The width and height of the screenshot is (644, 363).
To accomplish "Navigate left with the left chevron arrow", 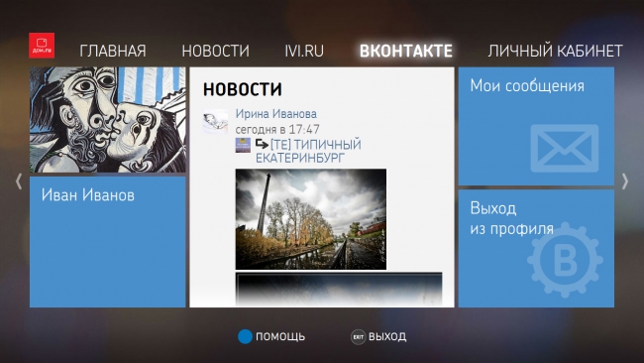I will click(x=19, y=181).
